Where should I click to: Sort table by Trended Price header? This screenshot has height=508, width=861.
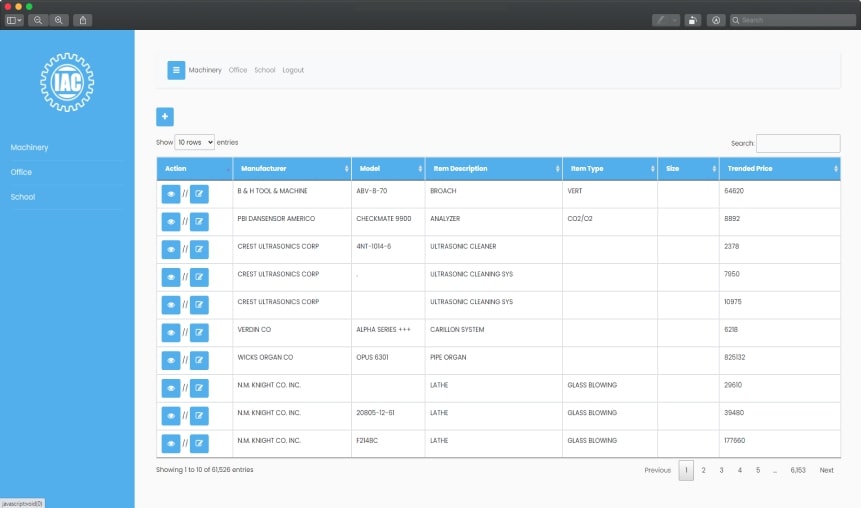[x=779, y=169]
